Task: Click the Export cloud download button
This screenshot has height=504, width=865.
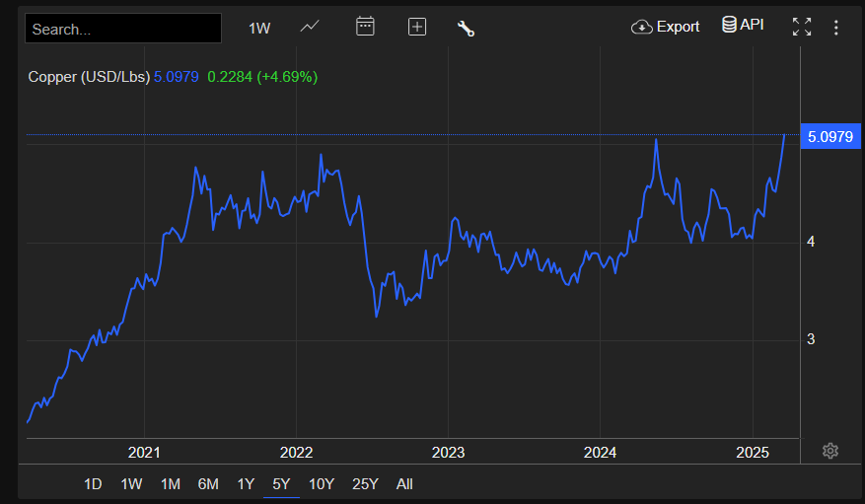Action: (665, 27)
